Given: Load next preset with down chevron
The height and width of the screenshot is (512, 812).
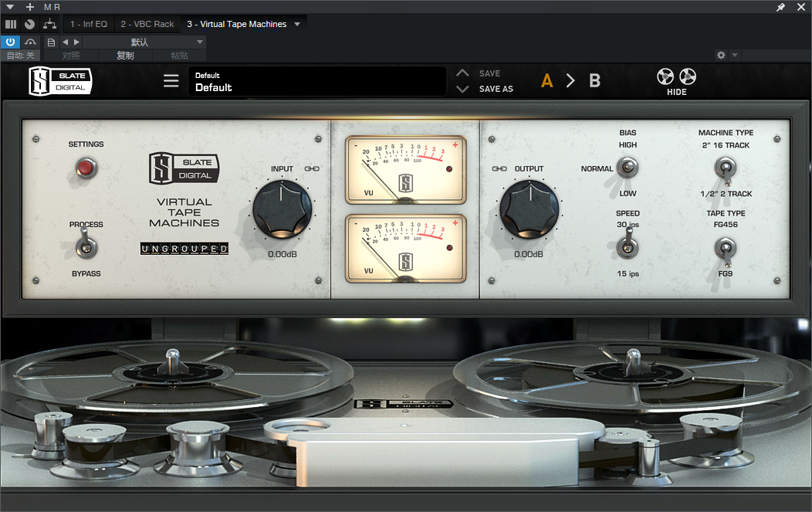Looking at the screenshot, I should 462,89.
